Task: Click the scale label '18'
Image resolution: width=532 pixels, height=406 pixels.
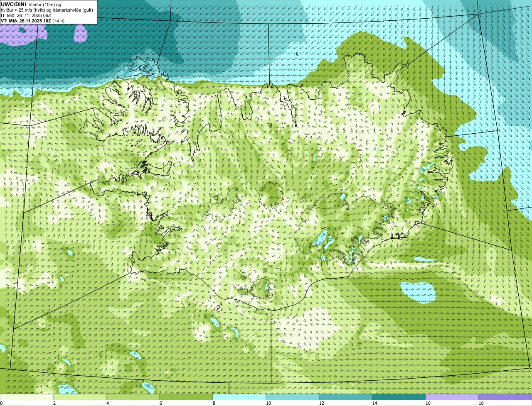Action: click(481, 403)
